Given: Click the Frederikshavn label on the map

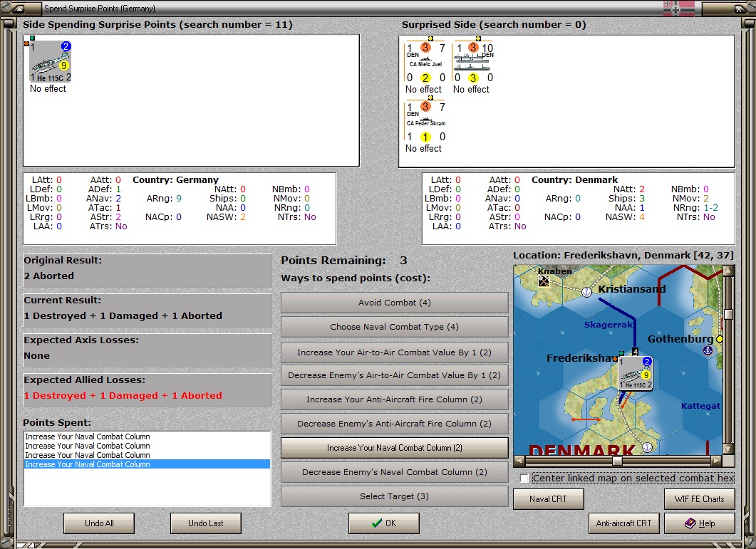Looking at the screenshot, I should pyautogui.click(x=582, y=358).
